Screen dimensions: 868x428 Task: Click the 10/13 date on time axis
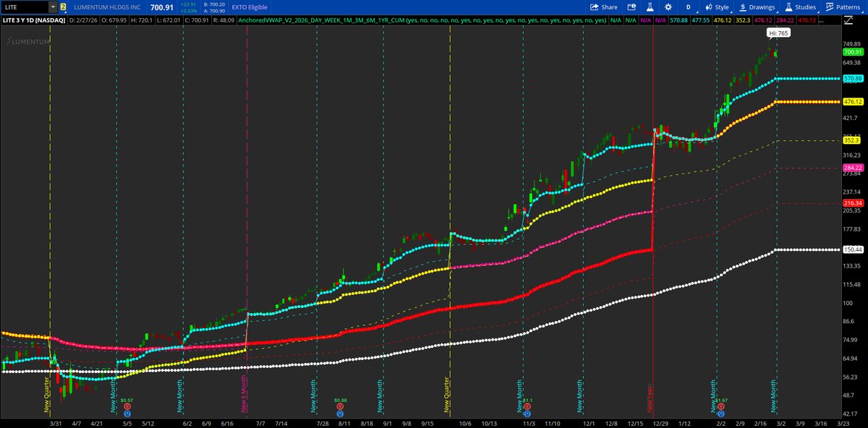coord(488,423)
